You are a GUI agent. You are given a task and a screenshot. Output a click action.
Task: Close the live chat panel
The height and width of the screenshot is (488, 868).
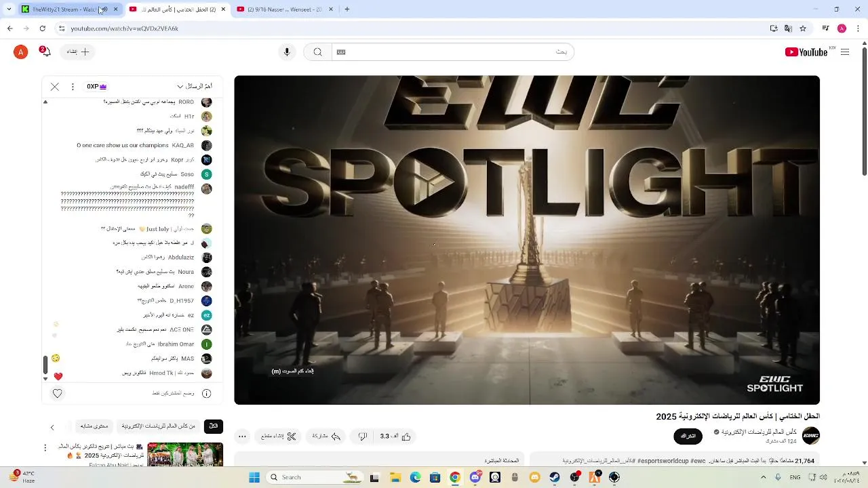click(55, 87)
